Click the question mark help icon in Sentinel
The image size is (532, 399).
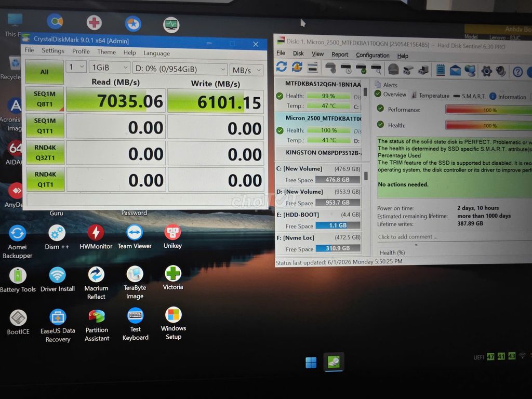coord(517,72)
